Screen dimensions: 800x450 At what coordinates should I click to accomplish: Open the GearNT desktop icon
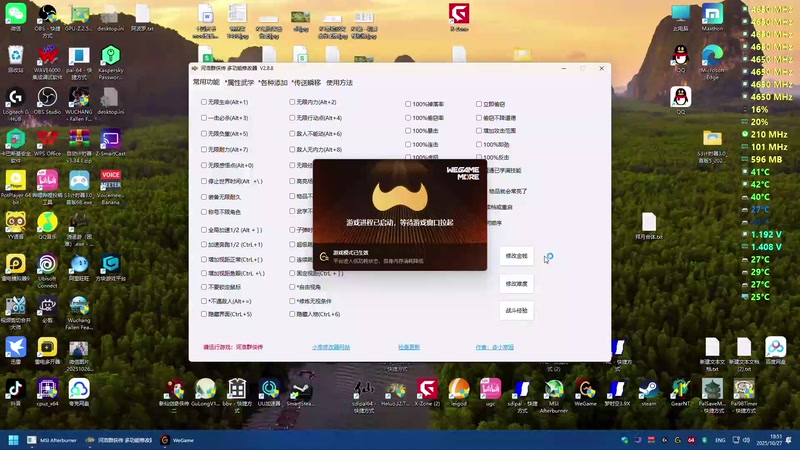click(x=680, y=392)
